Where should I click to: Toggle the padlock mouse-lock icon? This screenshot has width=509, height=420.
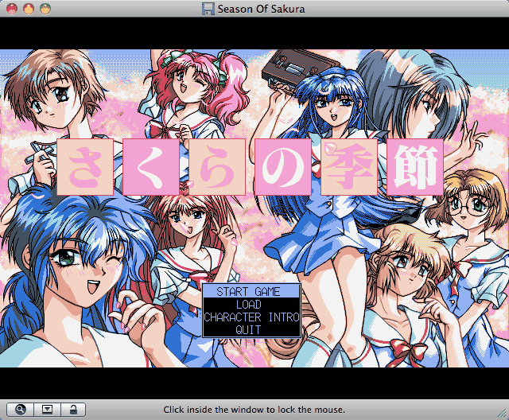pos(73,410)
